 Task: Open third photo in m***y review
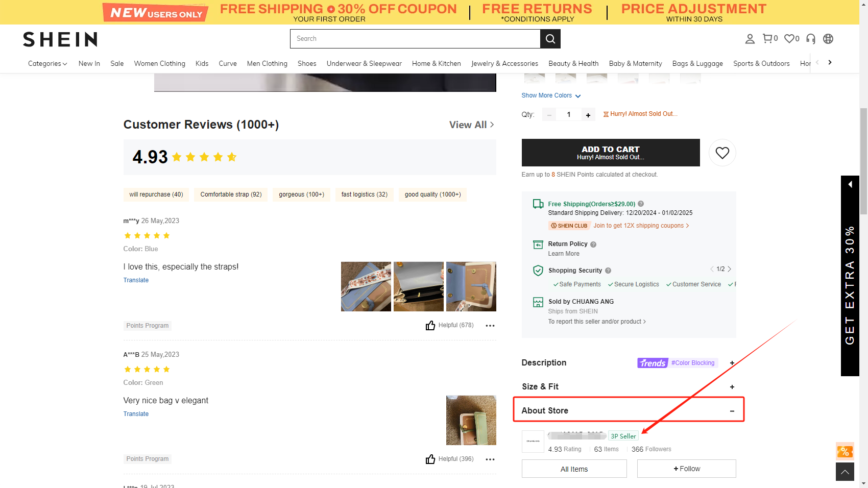click(471, 286)
